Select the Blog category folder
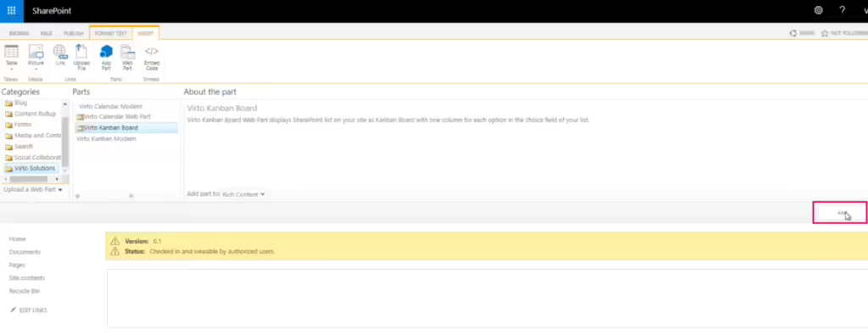This screenshot has height=336, width=868. pyautogui.click(x=16, y=104)
